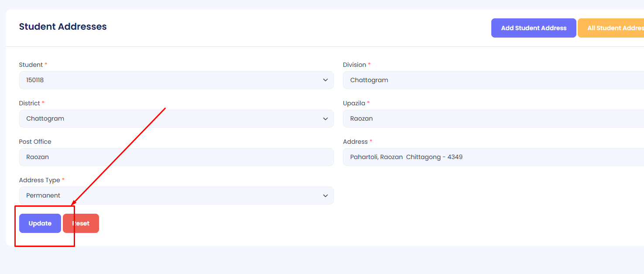The image size is (644, 274).
Task: Click the Update button
Action: coord(40,223)
